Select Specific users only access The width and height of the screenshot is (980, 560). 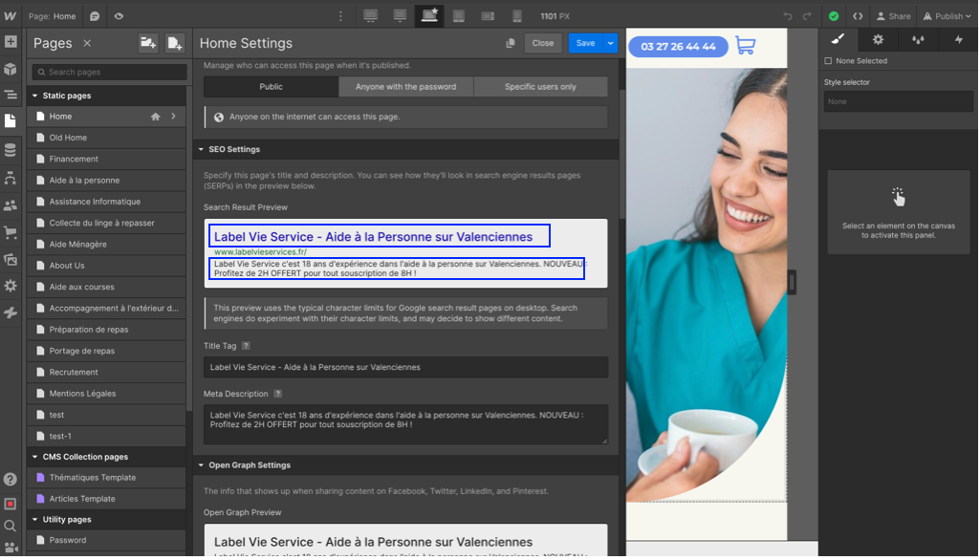pyautogui.click(x=540, y=87)
